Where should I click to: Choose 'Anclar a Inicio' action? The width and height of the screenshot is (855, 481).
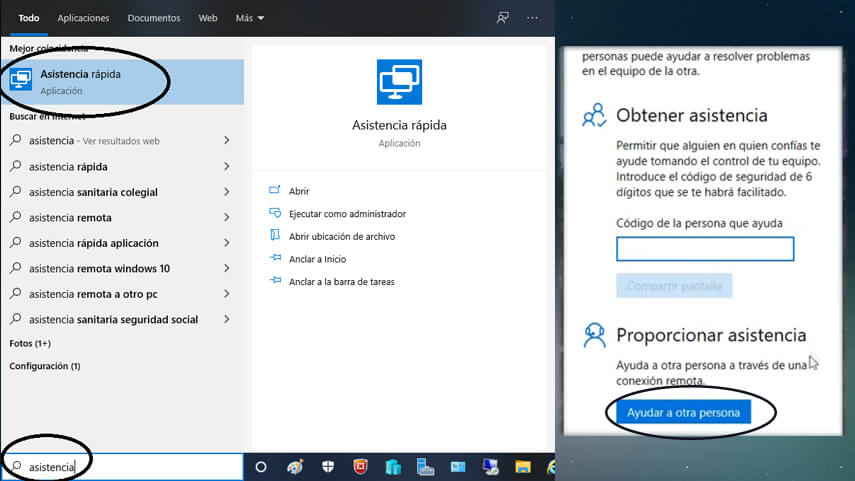[x=317, y=259]
